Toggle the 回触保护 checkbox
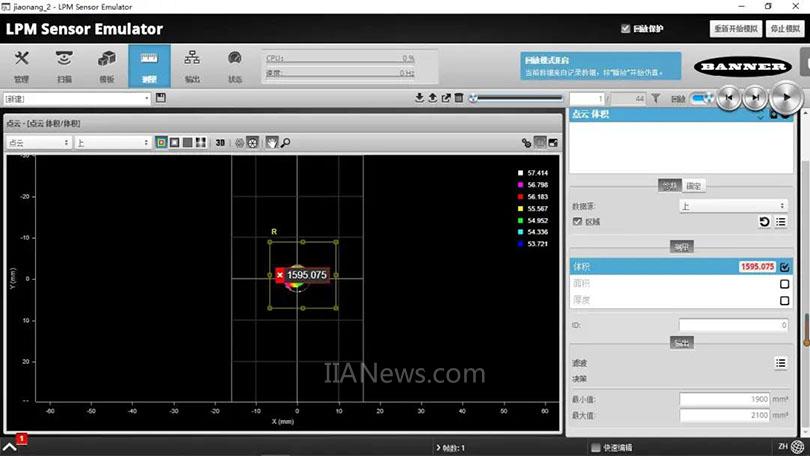The height and width of the screenshot is (456, 810). click(626, 29)
